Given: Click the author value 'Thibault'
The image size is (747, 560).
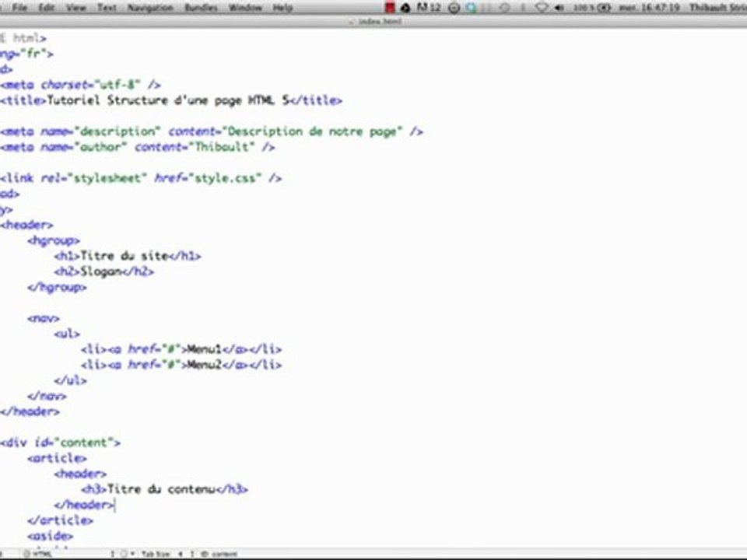Looking at the screenshot, I should coord(223,147).
